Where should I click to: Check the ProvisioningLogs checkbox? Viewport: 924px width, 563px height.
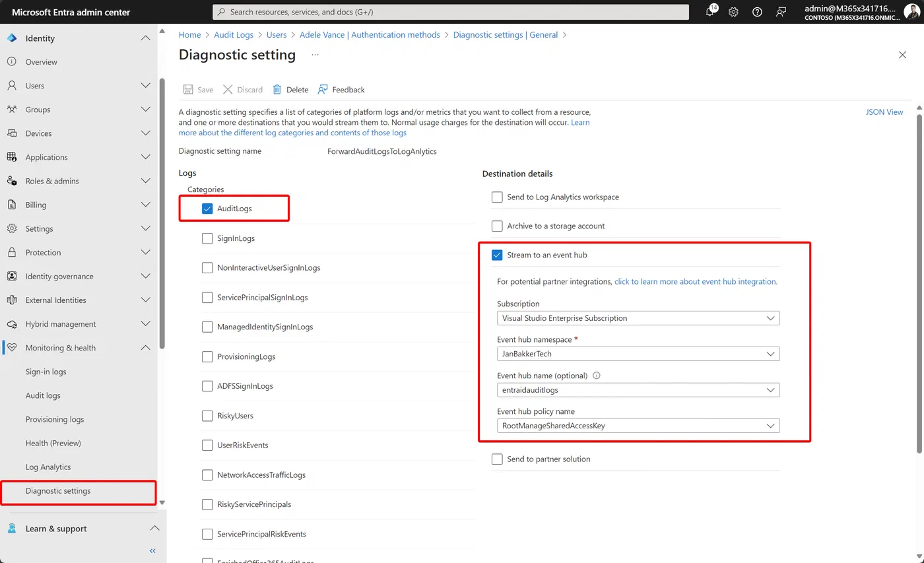tap(207, 356)
